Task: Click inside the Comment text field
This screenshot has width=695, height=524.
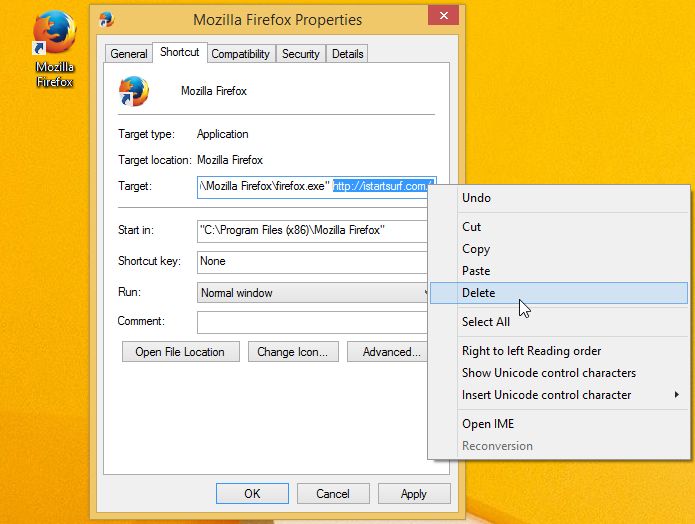Action: [x=312, y=322]
